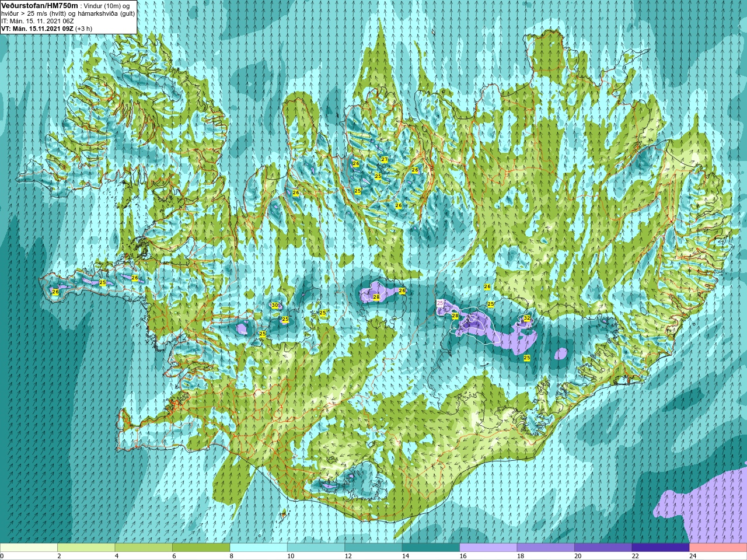The width and height of the screenshot is (747, 560).
Task: Choose the 22–24 m/s dark indigo legend swatch
Action: pyautogui.click(x=661, y=548)
